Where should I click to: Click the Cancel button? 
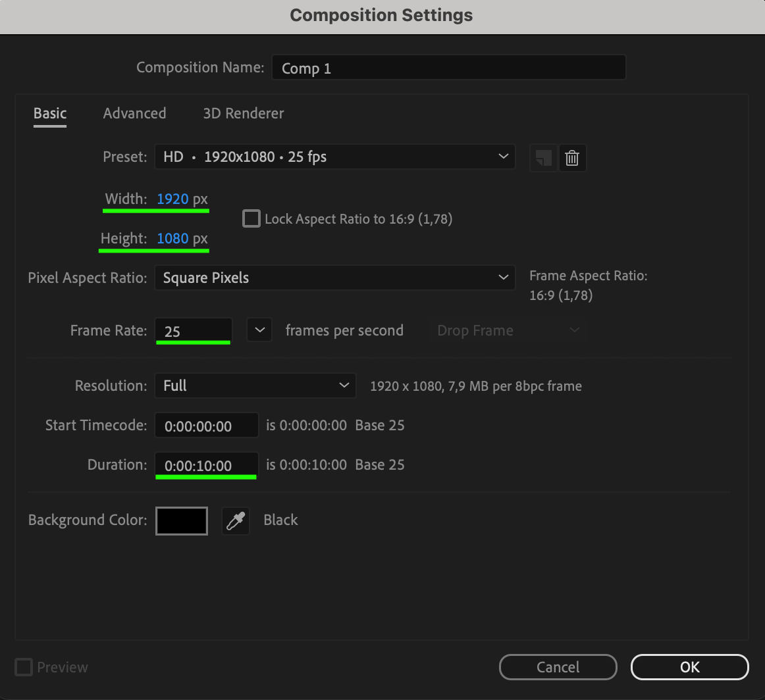pos(558,667)
